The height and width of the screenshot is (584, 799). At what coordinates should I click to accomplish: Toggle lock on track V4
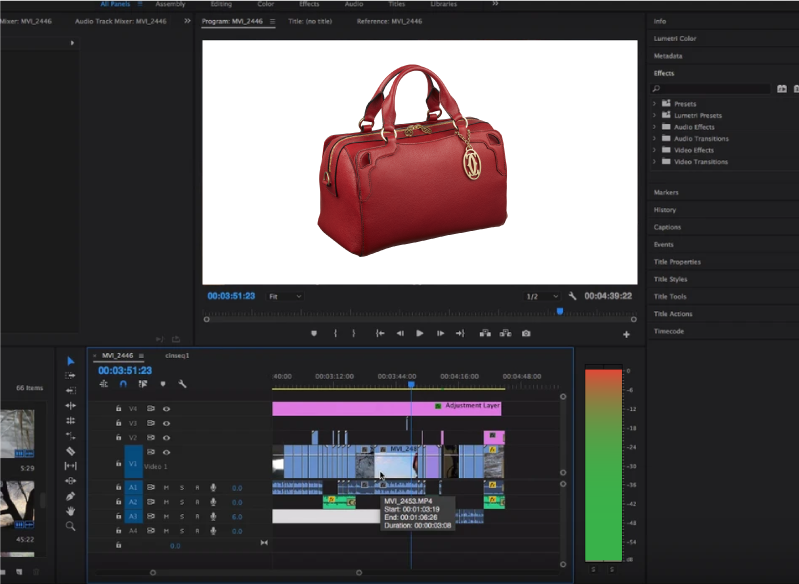pyautogui.click(x=118, y=408)
